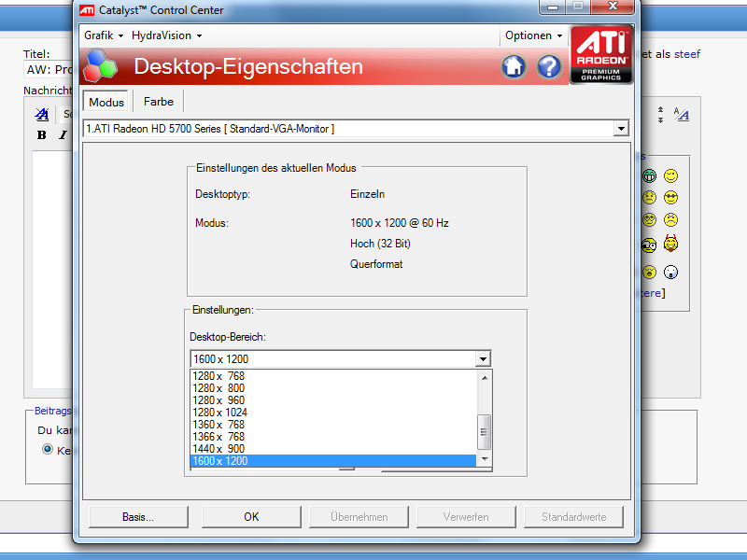Image resolution: width=747 pixels, height=560 pixels.
Task: Insert the green big-grin smiley
Action: pos(649,176)
